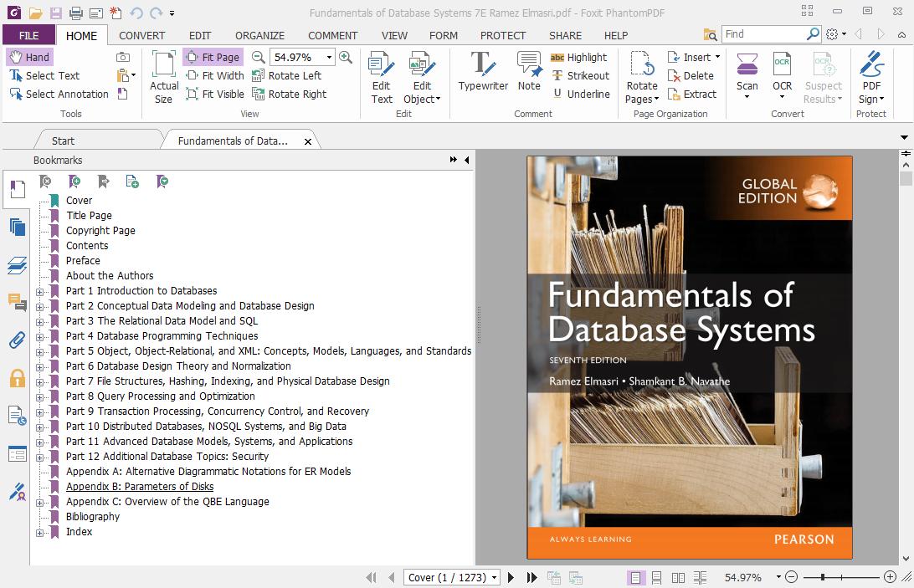Rotate the view left
The height and width of the screenshot is (588, 914).
(x=286, y=76)
